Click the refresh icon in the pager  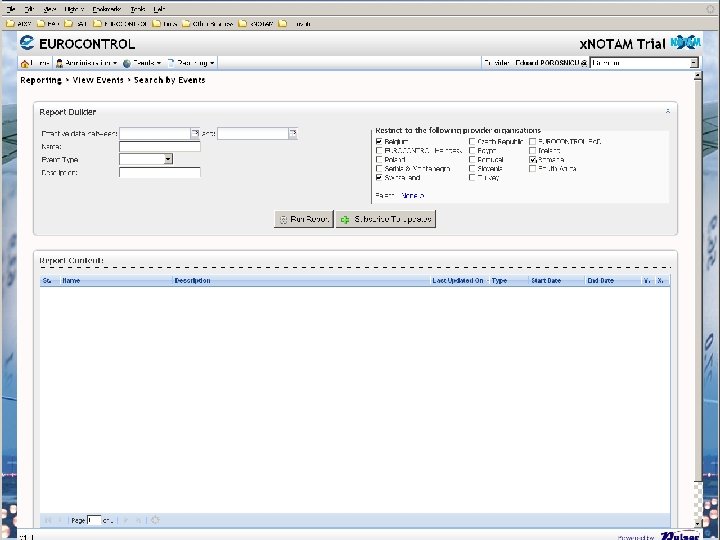[x=155, y=520]
